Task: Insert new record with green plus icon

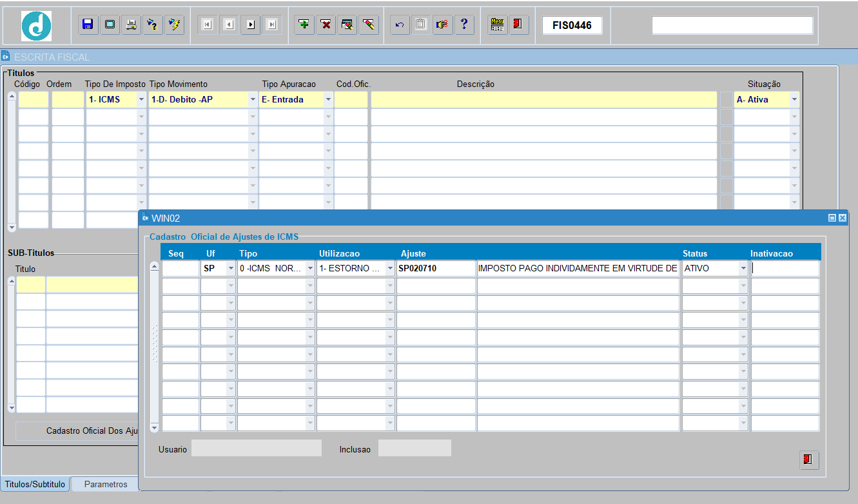Action: pyautogui.click(x=304, y=25)
